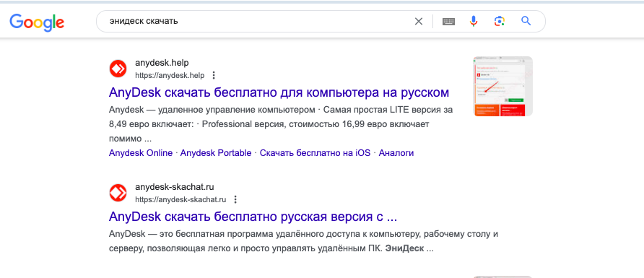Open more options for the anydesk.help result
Screen dimensions: 644x278
214,76
